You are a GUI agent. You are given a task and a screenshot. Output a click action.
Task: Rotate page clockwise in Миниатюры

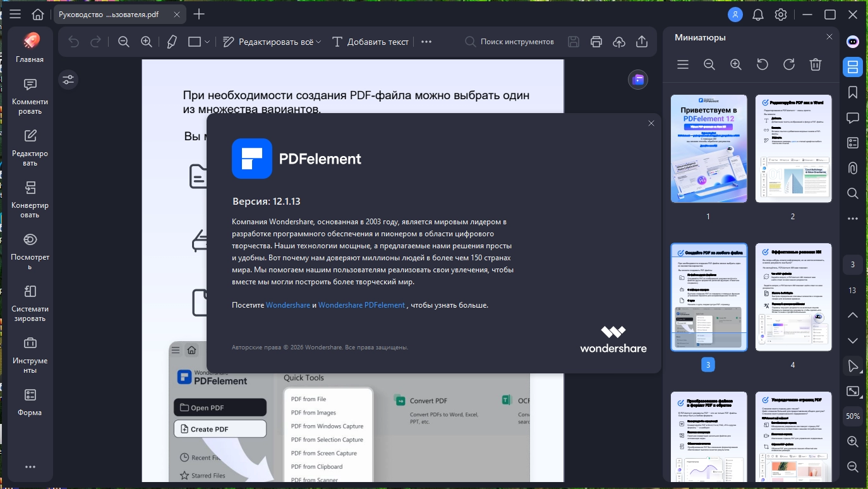click(x=789, y=64)
